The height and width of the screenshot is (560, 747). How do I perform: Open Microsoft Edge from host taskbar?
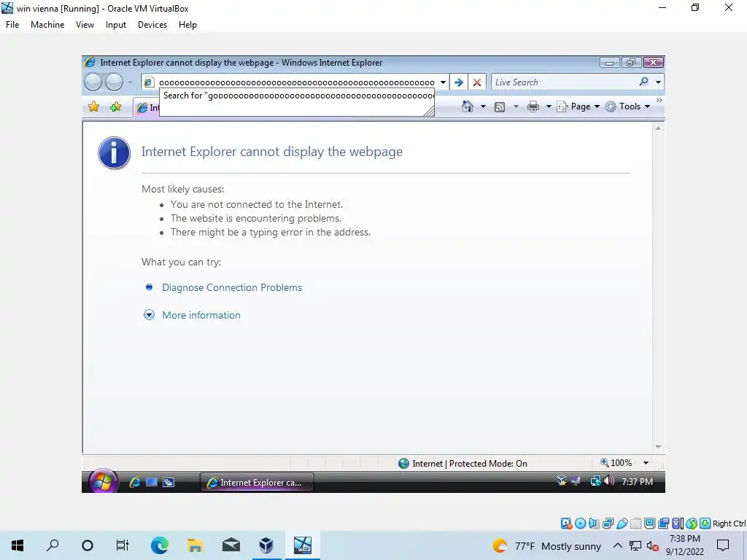click(160, 545)
